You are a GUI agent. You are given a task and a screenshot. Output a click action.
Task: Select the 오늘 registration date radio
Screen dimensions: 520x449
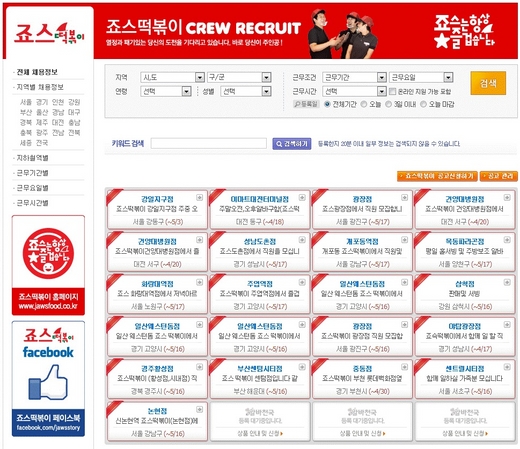(x=364, y=104)
